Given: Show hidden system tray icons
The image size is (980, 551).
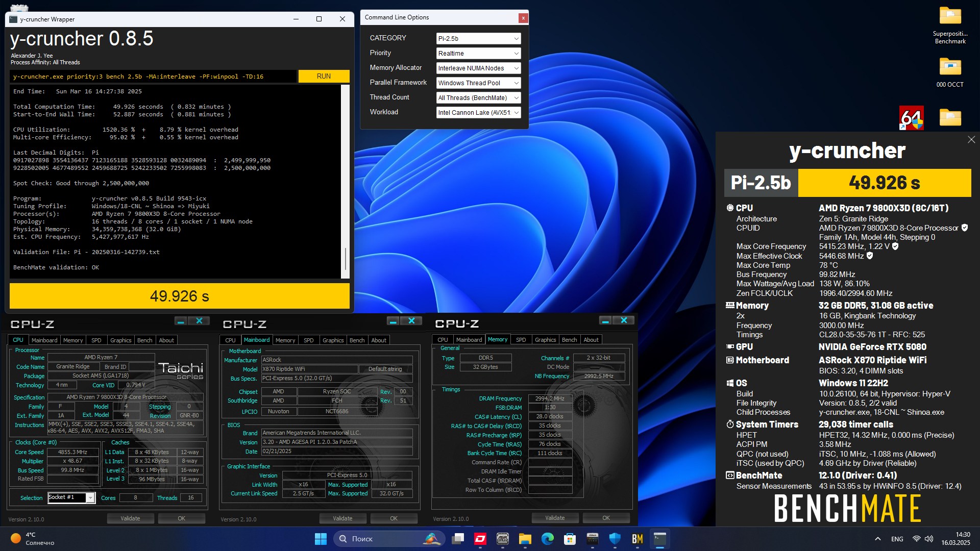Looking at the screenshot, I should (x=877, y=539).
